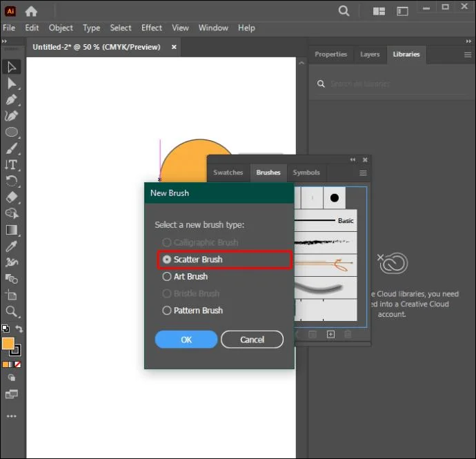
Task: Confirm with the OK button
Action: coord(186,340)
